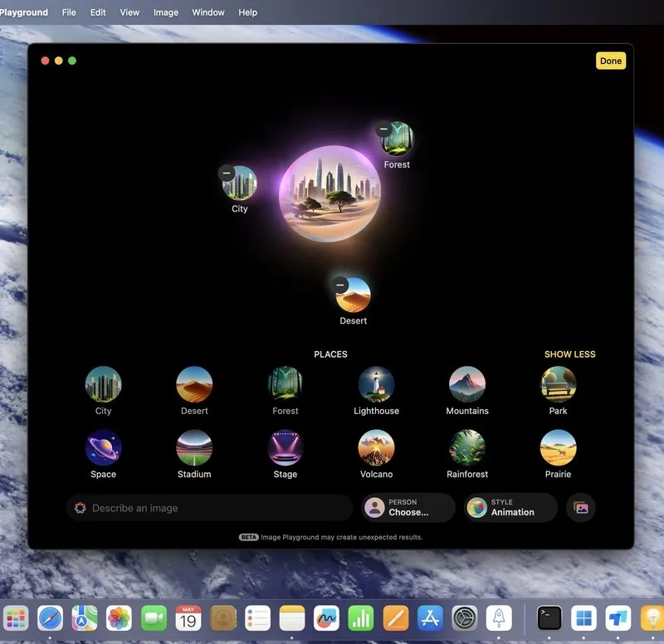The height and width of the screenshot is (644, 664).
Task: Select the Lighthouse place icon
Action: pyautogui.click(x=376, y=385)
